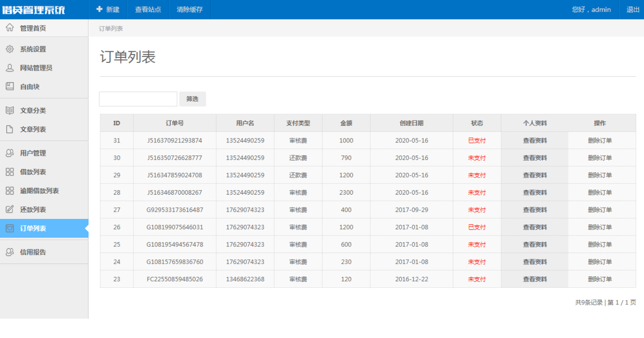Open 管理首页 via the home icon
The width and height of the screenshot is (644, 338).
[10, 27]
